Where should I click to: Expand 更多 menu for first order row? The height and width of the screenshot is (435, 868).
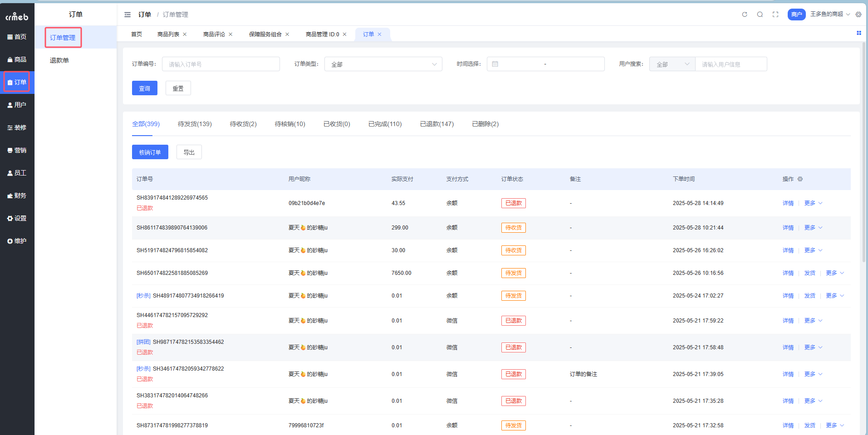point(813,203)
